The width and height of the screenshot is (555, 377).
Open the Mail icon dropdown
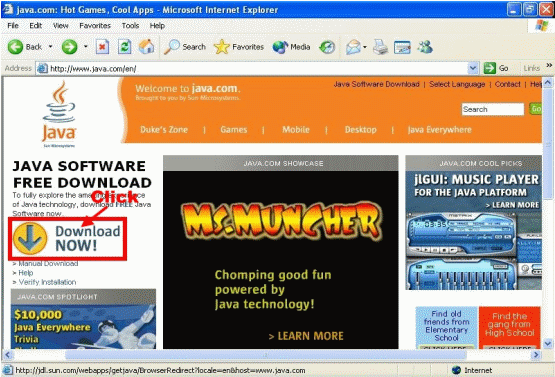(365, 47)
